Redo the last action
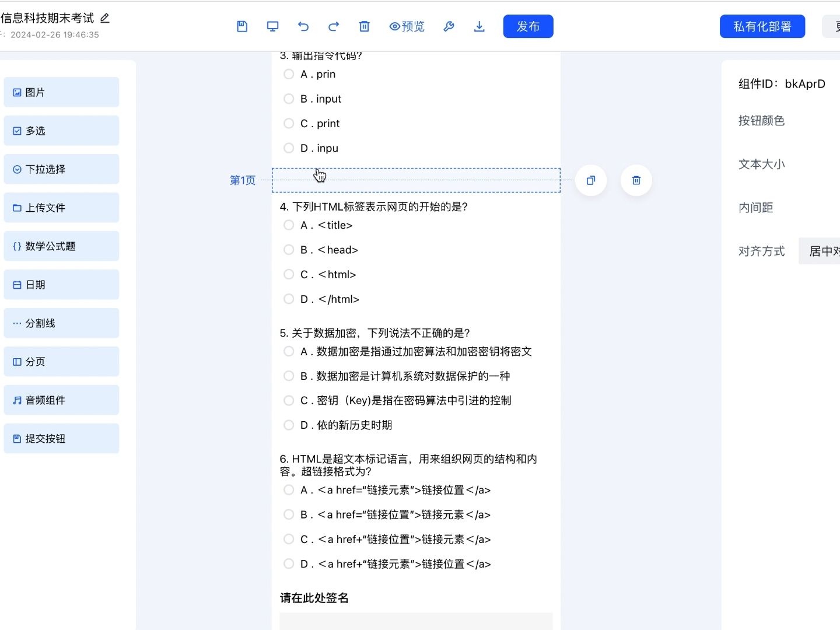The height and width of the screenshot is (630, 840). [334, 26]
